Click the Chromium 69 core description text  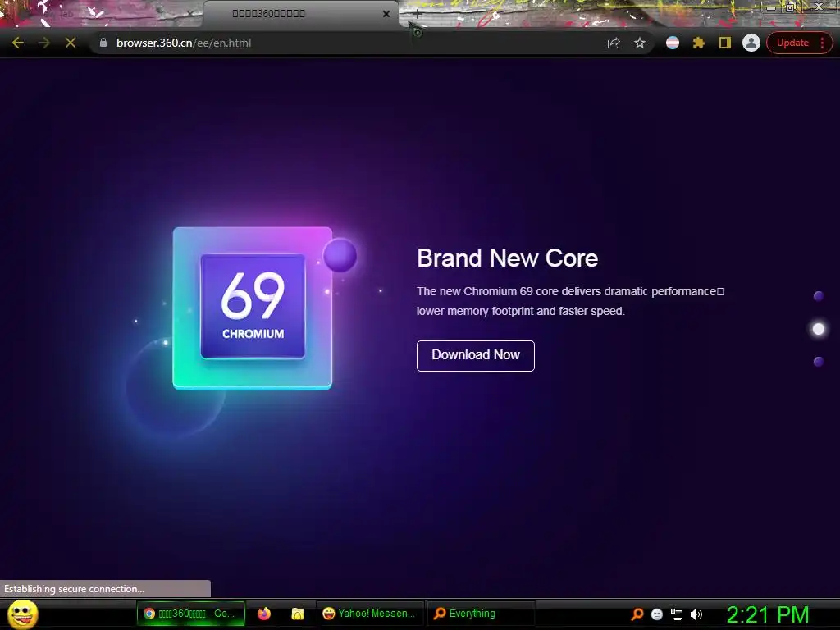570,301
